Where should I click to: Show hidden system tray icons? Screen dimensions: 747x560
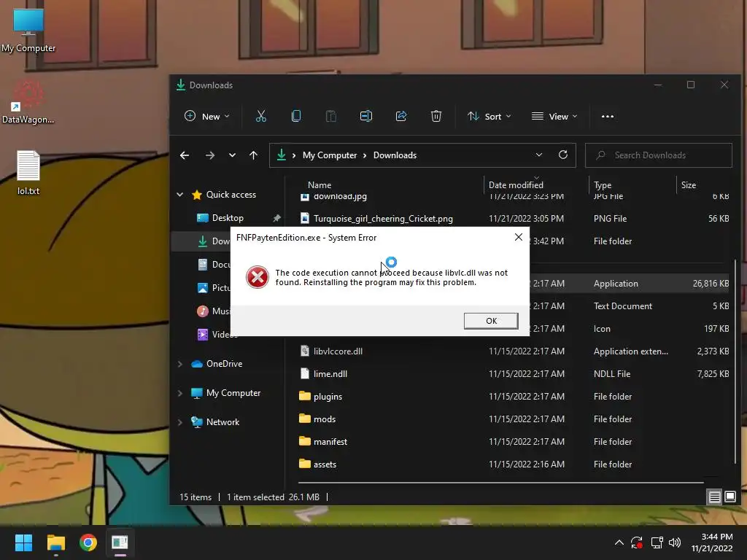point(619,542)
